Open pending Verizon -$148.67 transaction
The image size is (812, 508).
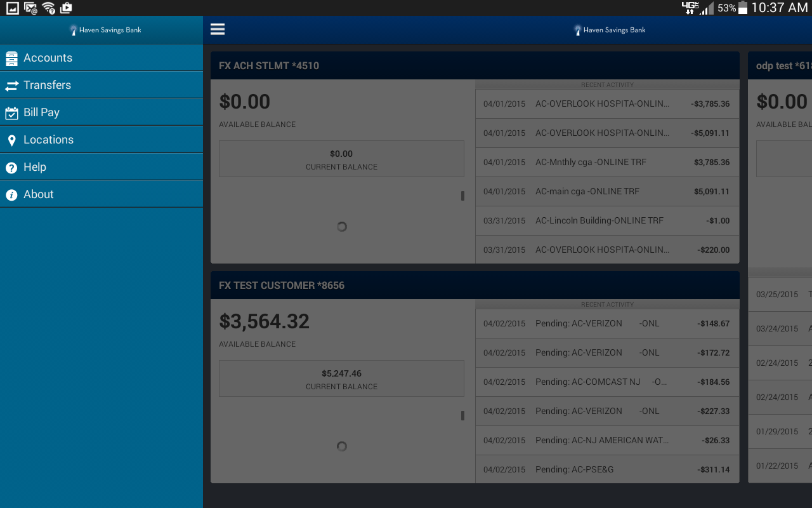(607, 323)
